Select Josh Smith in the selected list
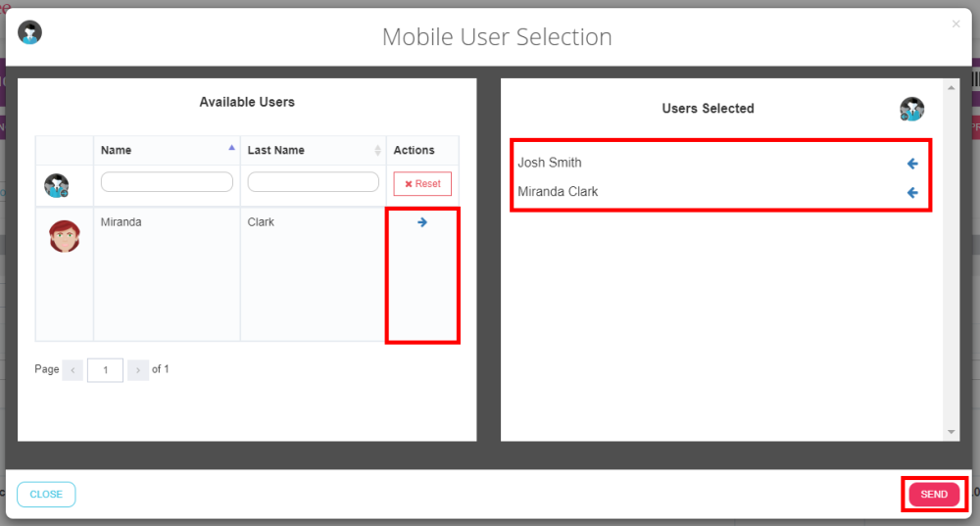 [550, 163]
